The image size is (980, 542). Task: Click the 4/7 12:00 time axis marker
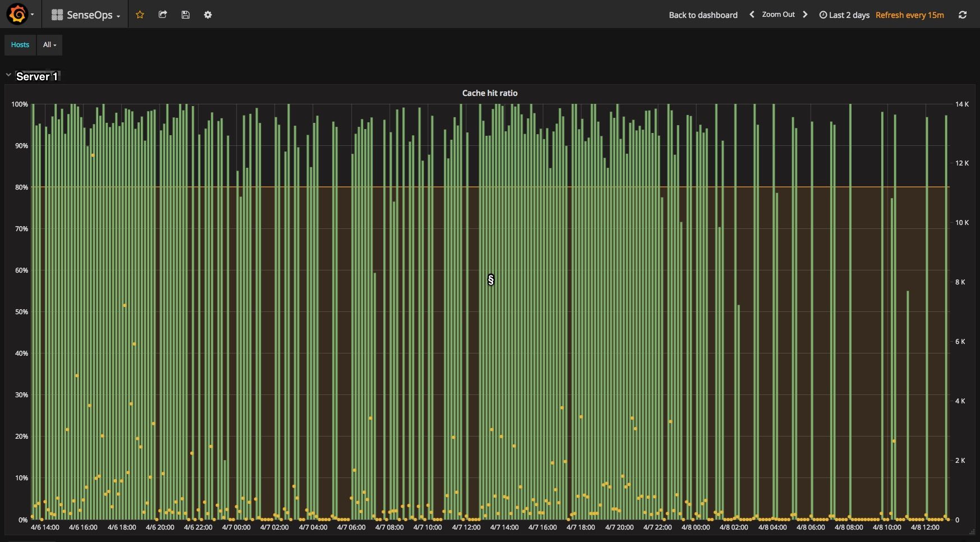466,527
